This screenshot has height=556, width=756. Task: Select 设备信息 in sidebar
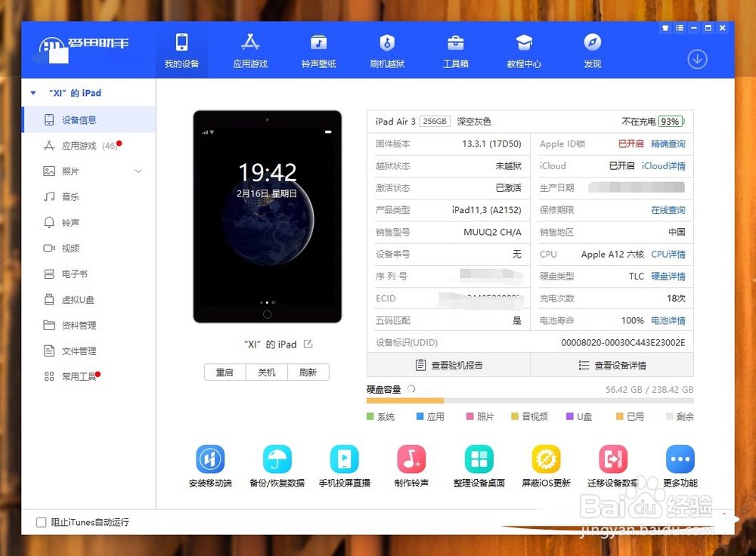tap(89, 120)
